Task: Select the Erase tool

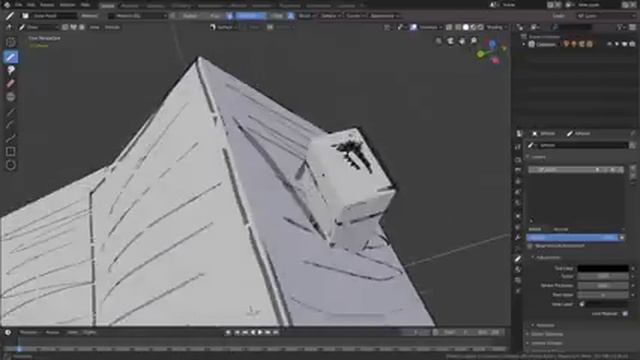Action: [x=11, y=84]
